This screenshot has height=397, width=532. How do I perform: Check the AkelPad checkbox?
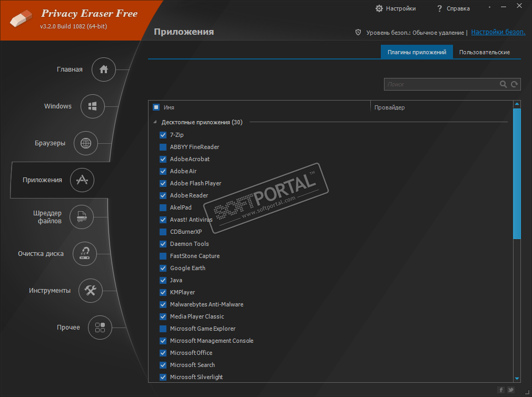click(x=163, y=207)
